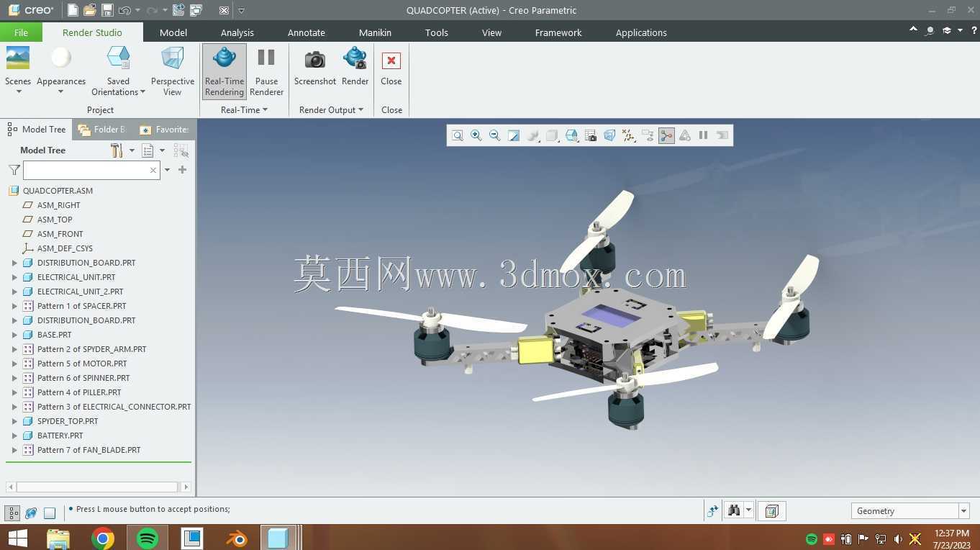Image resolution: width=980 pixels, height=550 pixels.
Task: Close window via quick access X icon
Action: tap(224, 10)
